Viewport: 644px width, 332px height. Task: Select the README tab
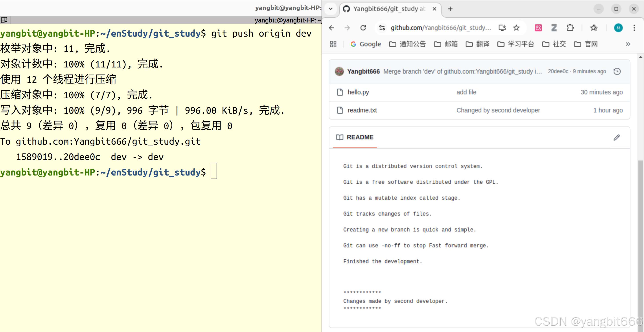355,138
